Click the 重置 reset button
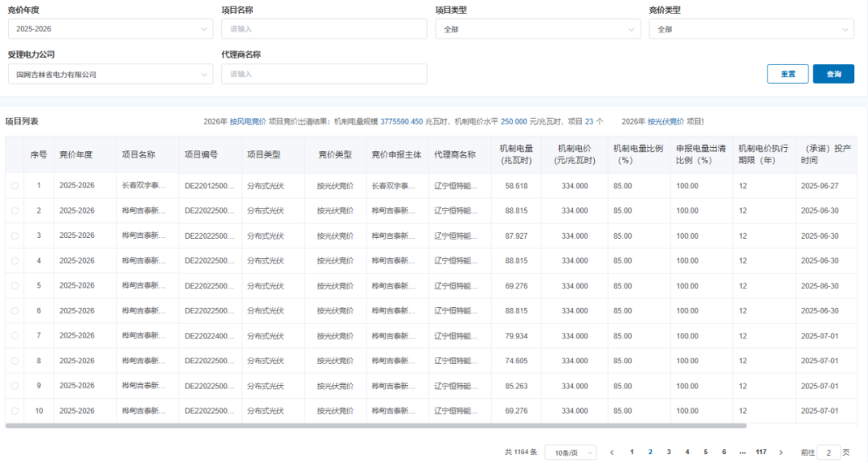 point(788,73)
